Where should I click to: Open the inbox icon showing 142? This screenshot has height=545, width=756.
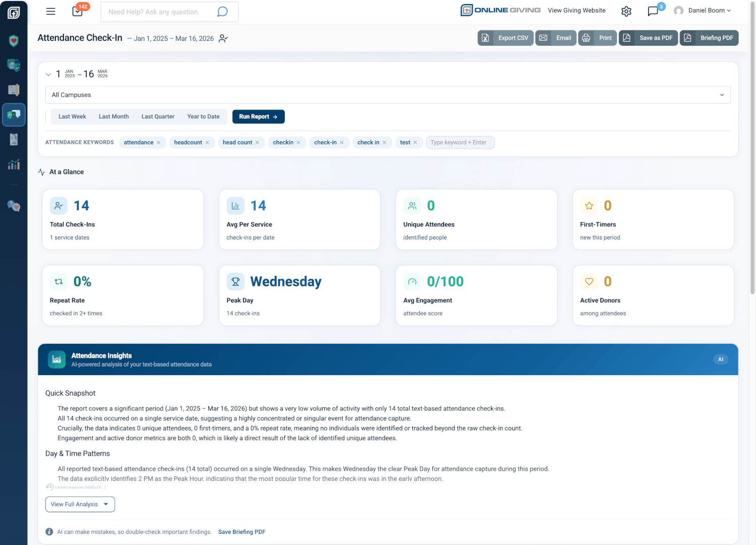(78, 11)
